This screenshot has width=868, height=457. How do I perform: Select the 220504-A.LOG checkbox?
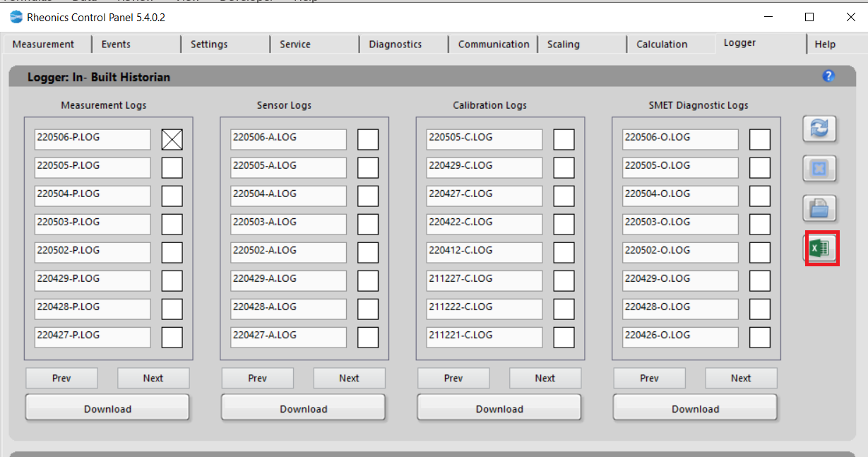[x=368, y=196]
